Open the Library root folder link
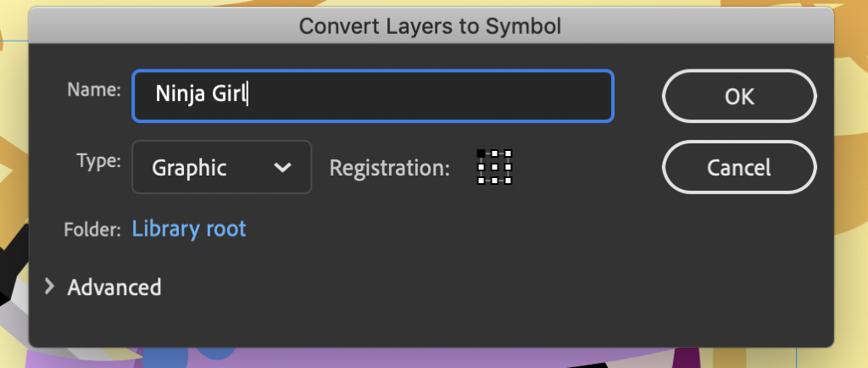Screen dimensions: 868x368 pos(189,229)
